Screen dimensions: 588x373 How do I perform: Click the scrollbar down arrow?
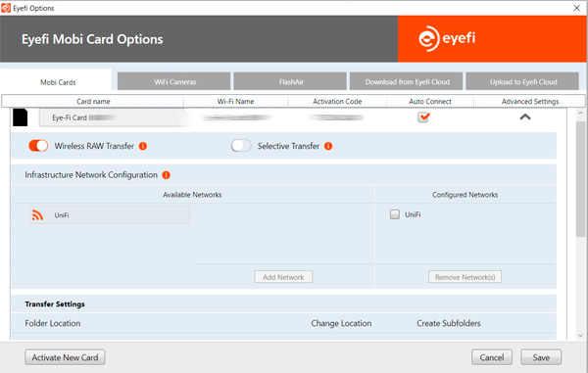click(x=580, y=336)
